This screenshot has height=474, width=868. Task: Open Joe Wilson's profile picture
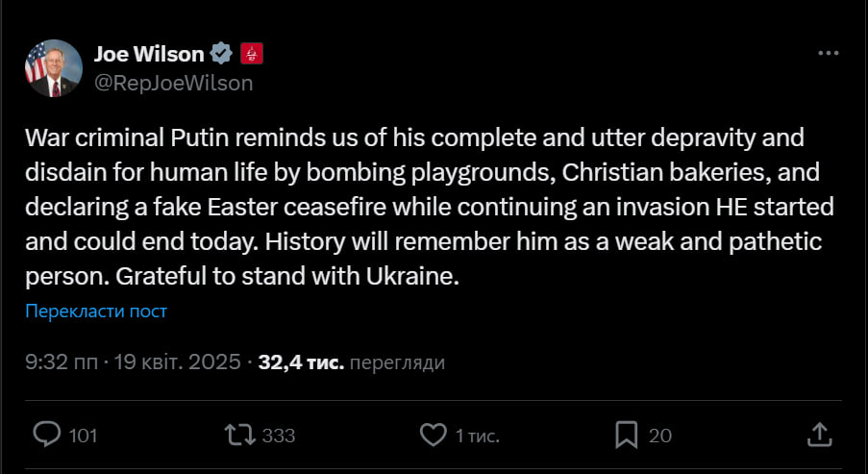pyautogui.click(x=53, y=69)
